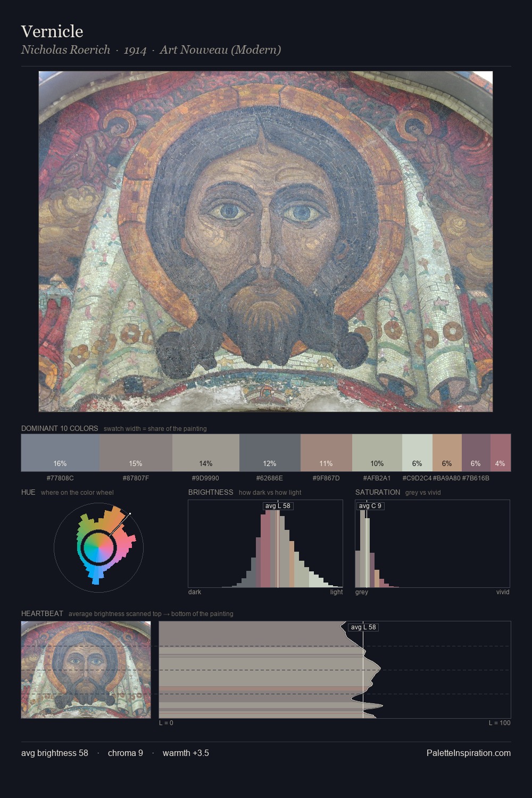This screenshot has height=798, width=532.
Task: Click the avg C 9 label
Action: tap(370, 506)
